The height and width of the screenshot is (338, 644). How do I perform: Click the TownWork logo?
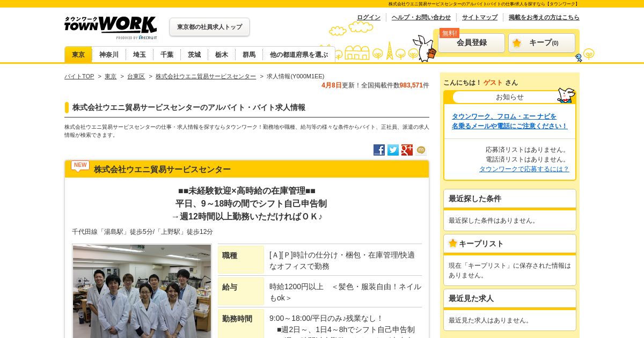pos(111,27)
